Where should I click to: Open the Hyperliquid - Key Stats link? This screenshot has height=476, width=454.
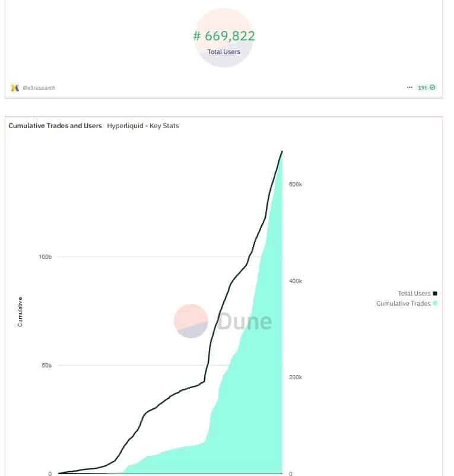(x=143, y=126)
